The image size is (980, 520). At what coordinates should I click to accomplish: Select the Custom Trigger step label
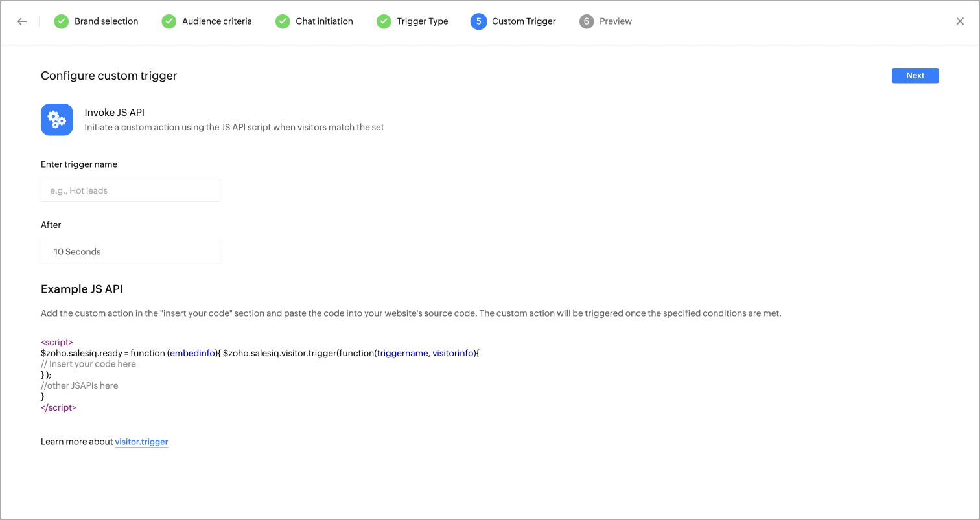(x=524, y=21)
